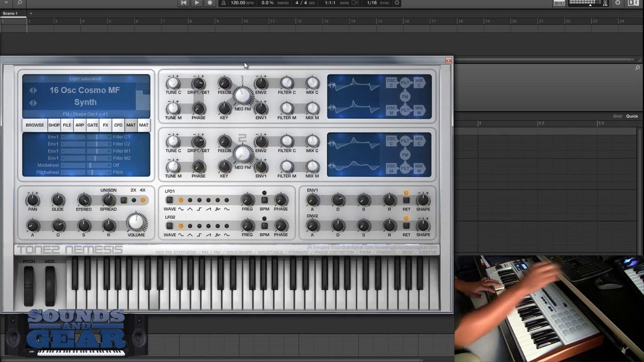Start playback with the host Play button
644x362 pixels.
point(197,3)
